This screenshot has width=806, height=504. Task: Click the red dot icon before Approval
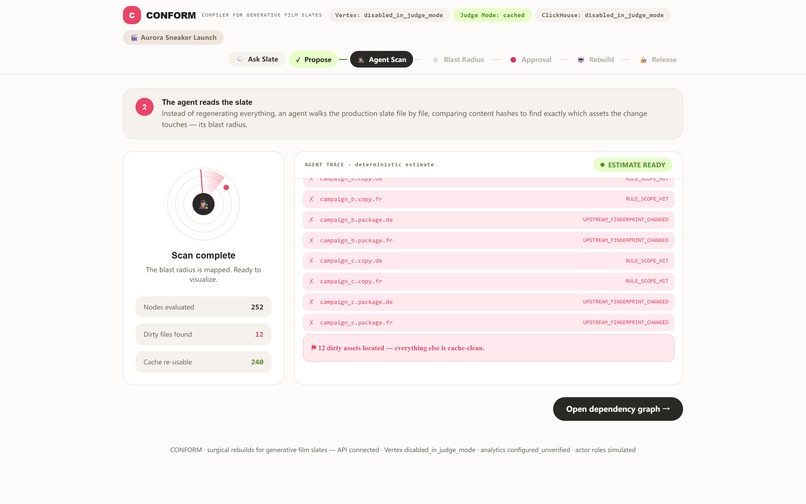pyautogui.click(x=513, y=60)
